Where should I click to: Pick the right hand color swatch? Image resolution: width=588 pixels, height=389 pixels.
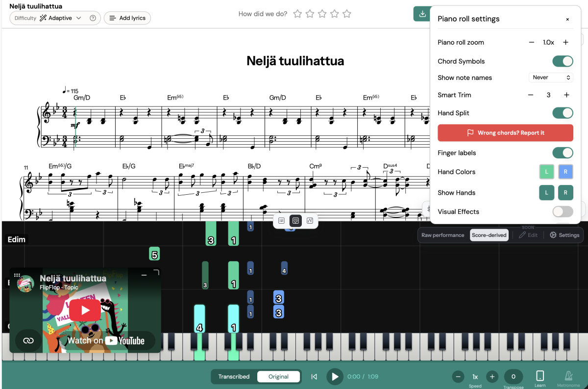(565, 172)
